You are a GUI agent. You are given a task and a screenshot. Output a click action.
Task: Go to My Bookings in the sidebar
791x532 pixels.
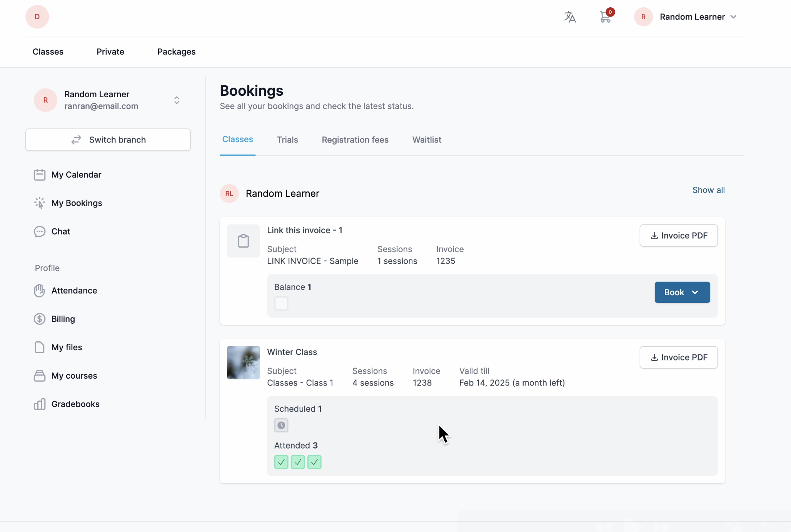(x=77, y=203)
